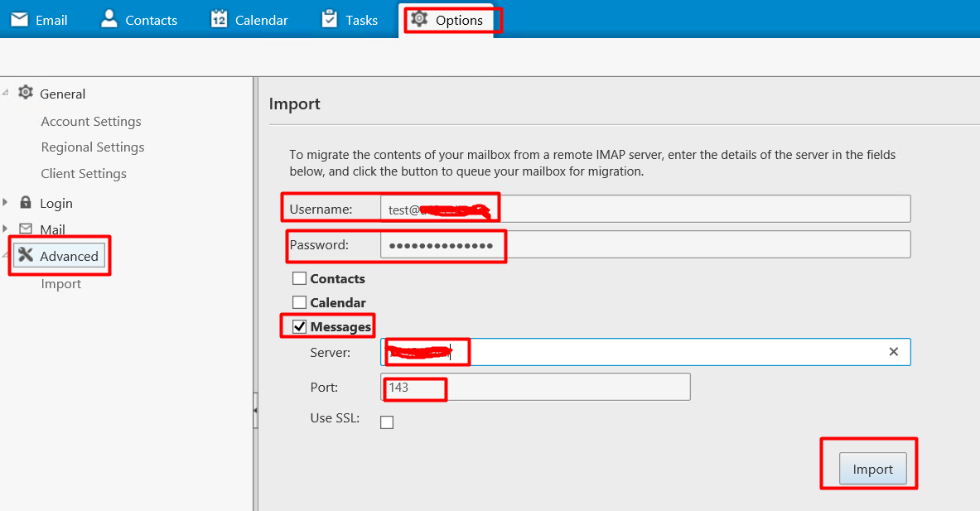Click the sidebar collapse handle arrow
This screenshot has width=980, height=511.
click(x=255, y=411)
